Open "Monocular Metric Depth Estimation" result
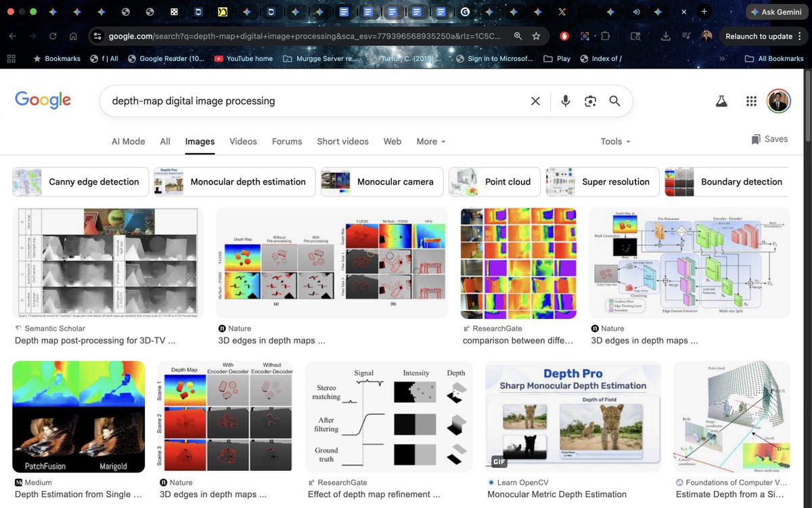The width and height of the screenshot is (812, 508). point(557,494)
